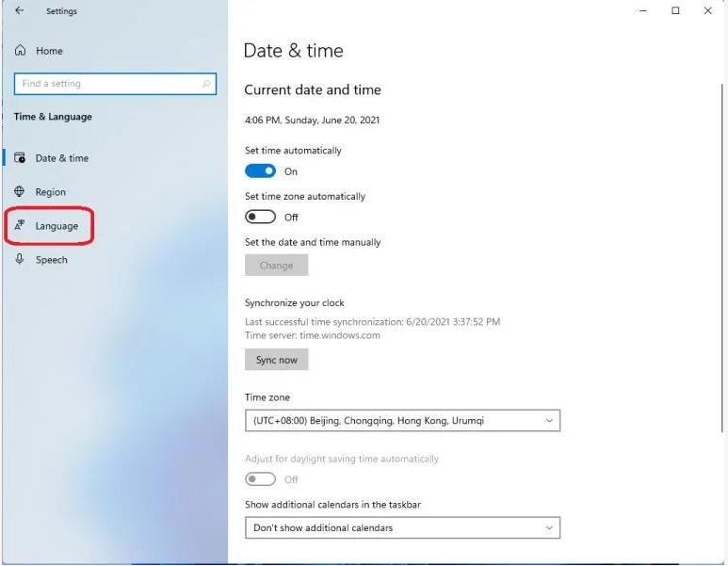Screen dimensions: 728x566
Task: Click the Date & time clock icon
Action: [x=20, y=158]
